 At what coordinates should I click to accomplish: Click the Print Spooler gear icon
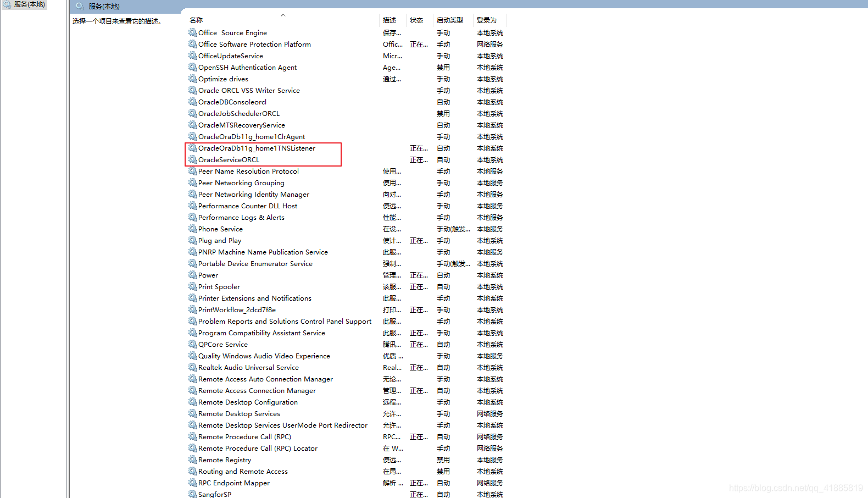point(193,286)
